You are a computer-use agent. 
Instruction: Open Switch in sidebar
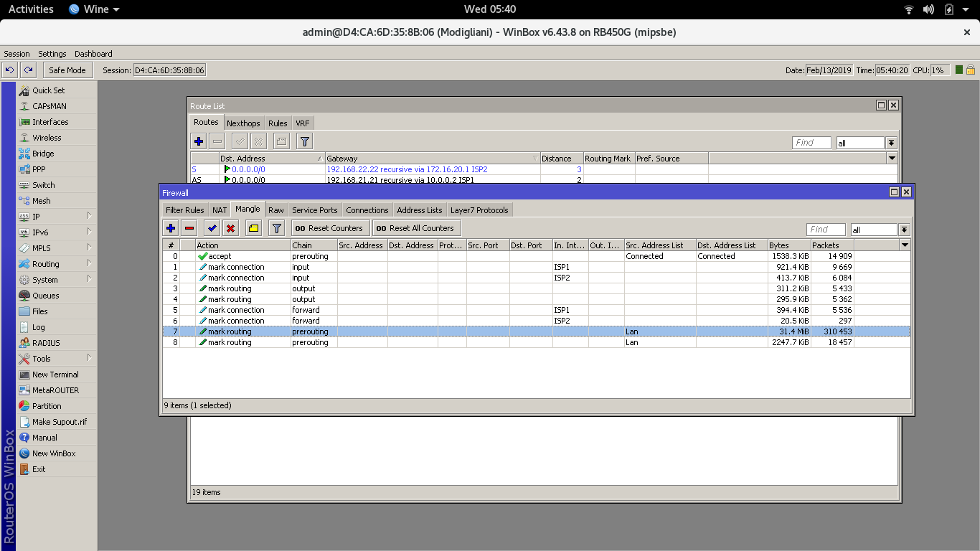pos(44,185)
